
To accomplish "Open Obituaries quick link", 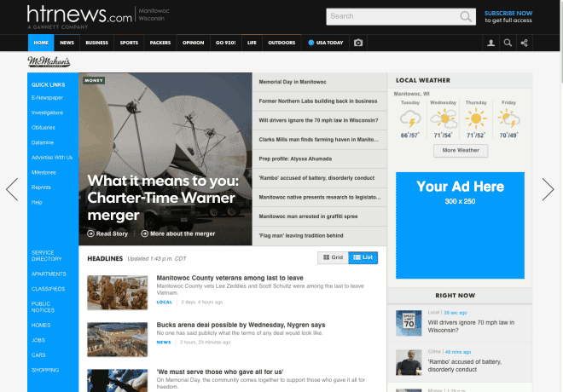I will 44,127.
